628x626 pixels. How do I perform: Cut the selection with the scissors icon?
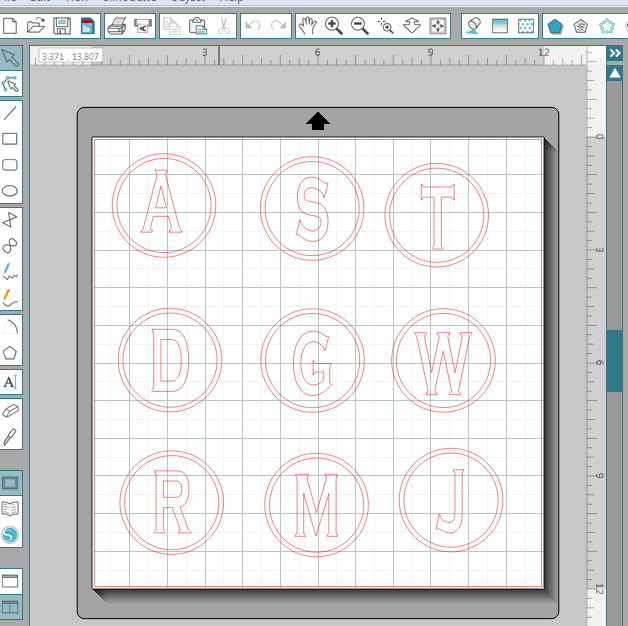[224, 26]
